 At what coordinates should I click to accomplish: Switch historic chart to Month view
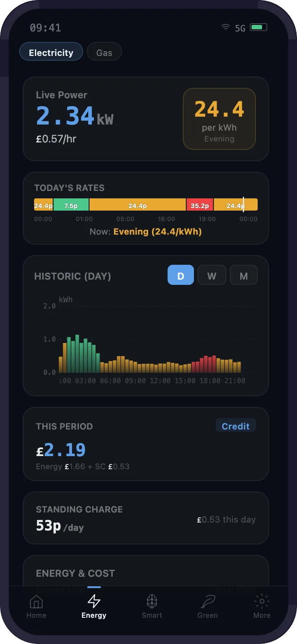click(243, 275)
